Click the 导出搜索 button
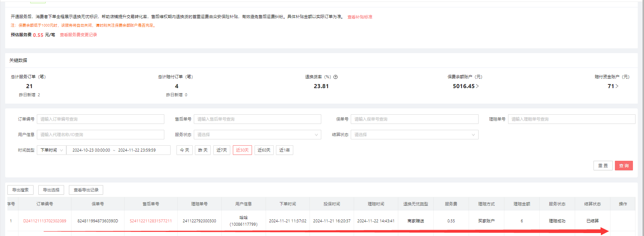This screenshot has height=236, width=644. [x=20, y=190]
